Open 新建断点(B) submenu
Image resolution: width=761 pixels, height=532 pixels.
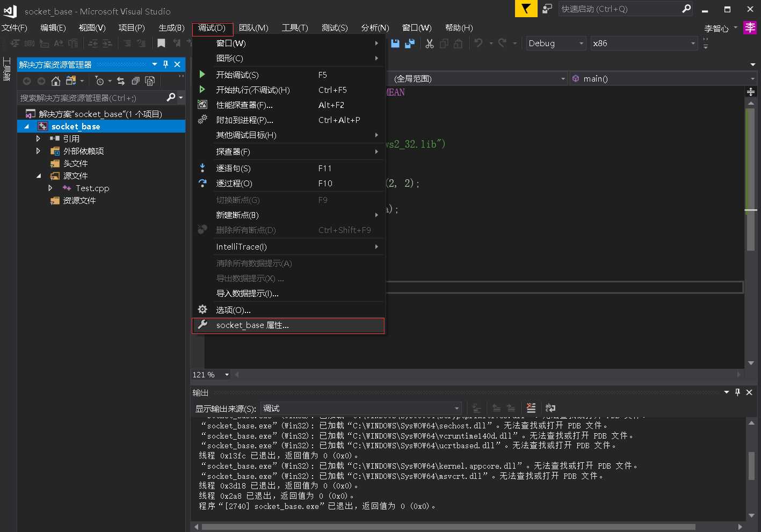[288, 215]
